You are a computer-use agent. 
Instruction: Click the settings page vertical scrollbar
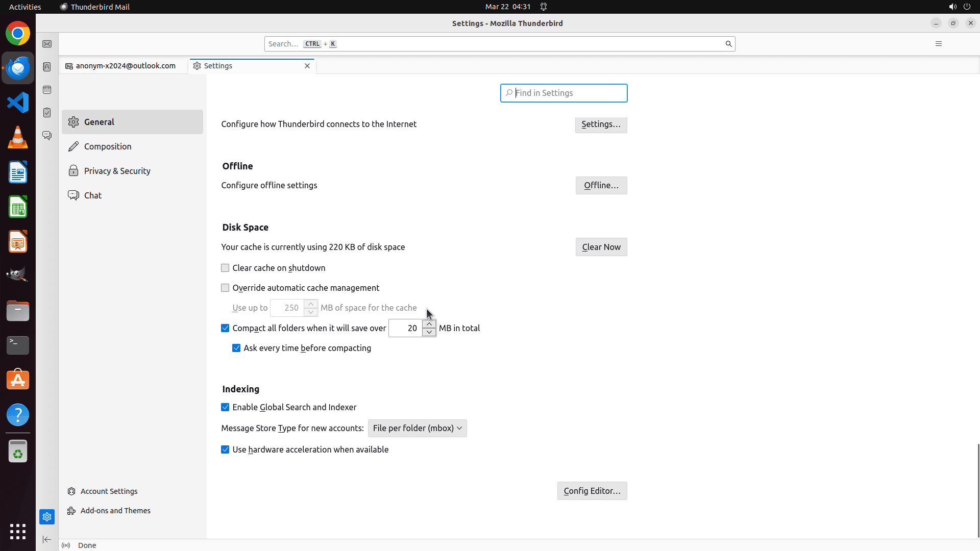[x=978, y=490]
